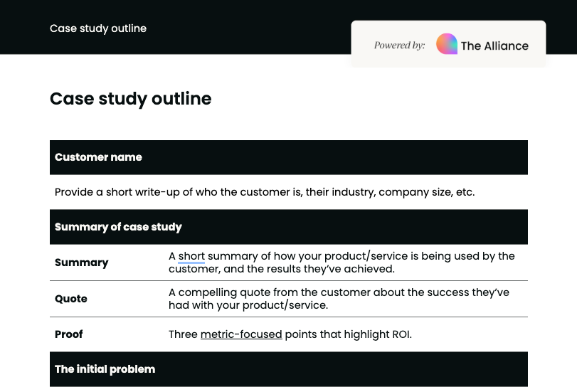The image size is (577, 392).
Task: Click the header "Case study outline" text
Action: pyautogui.click(x=98, y=28)
